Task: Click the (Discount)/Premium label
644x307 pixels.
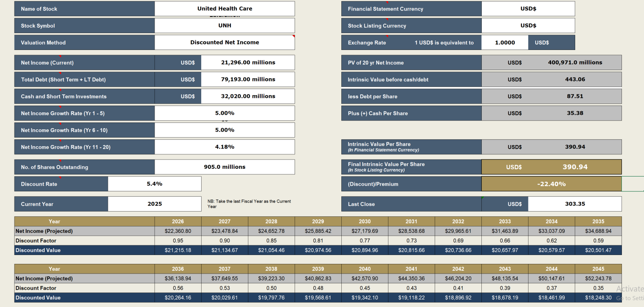Action: click(411, 184)
